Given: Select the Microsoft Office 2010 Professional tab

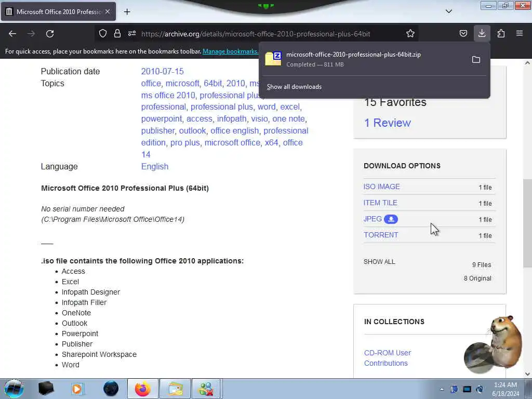Looking at the screenshot, I should click(x=58, y=11).
